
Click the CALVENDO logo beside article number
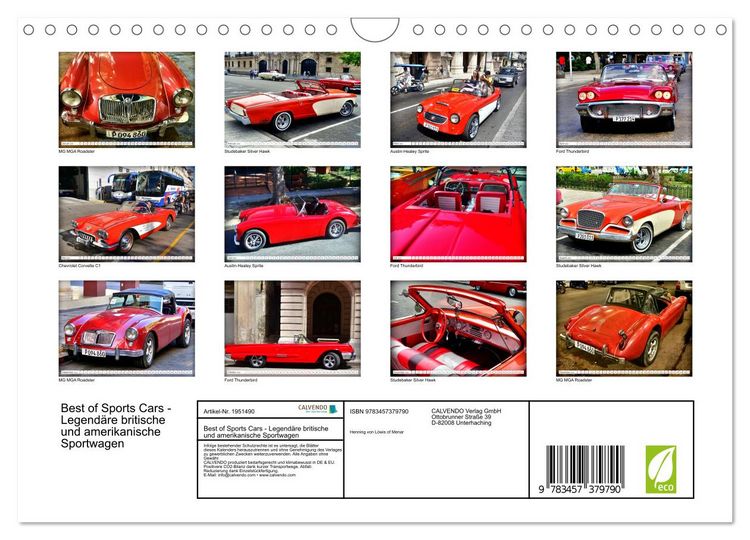pyautogui.click(x=318, y=409)
